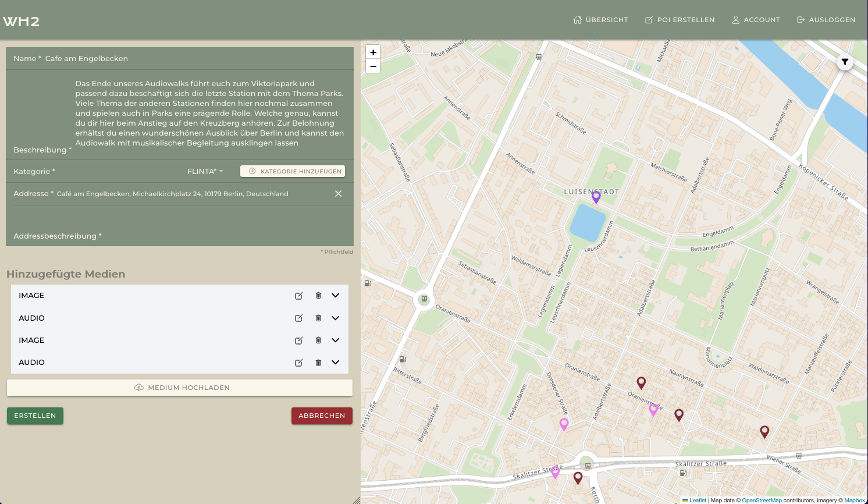Viewport: 868px width, 504px height.
Task: Expand the last AUDIO medium row
Action: (336, 363)
